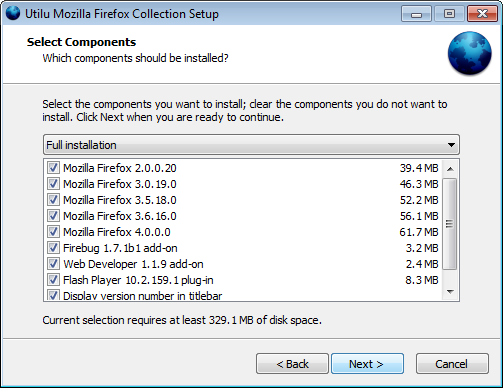Disable the Firebug 1.7.1b1 add-on
Viewport: 503px width, 388px height.
click(x=53, y=248)
